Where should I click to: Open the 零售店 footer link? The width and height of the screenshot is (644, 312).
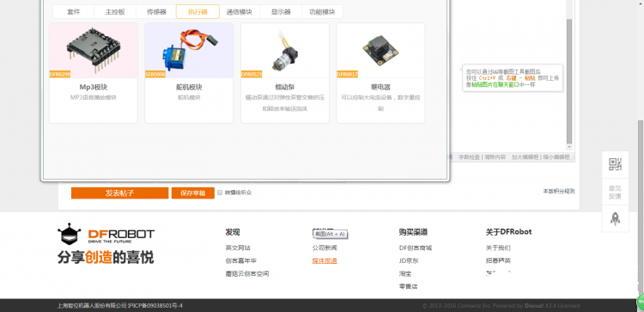click(x=408, y=286)
